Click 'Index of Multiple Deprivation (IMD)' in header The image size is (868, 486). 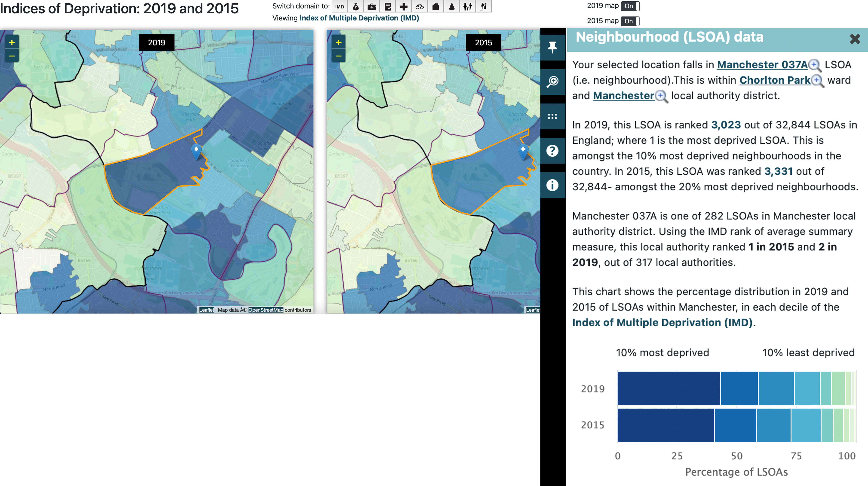click(x=359, y=18)
